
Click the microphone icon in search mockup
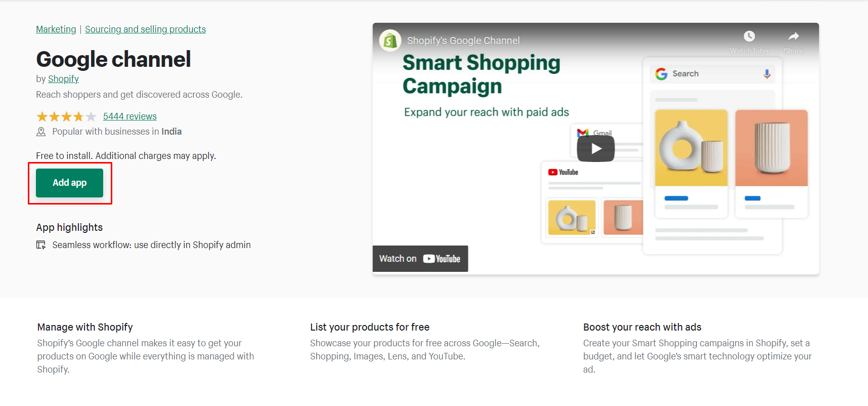click(767, 74)
